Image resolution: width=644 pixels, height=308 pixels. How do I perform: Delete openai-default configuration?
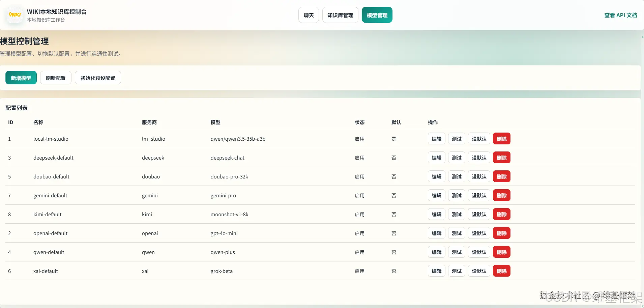[502, 233]
